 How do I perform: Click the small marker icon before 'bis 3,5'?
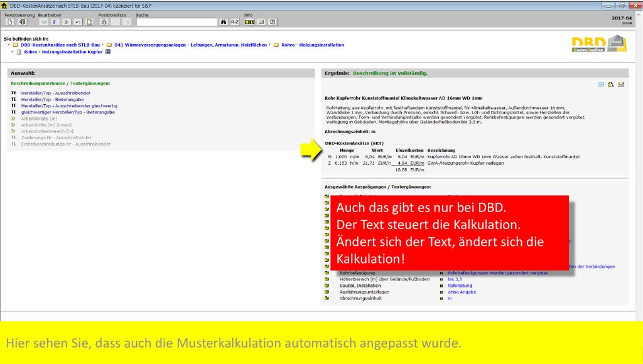(441, 279)
